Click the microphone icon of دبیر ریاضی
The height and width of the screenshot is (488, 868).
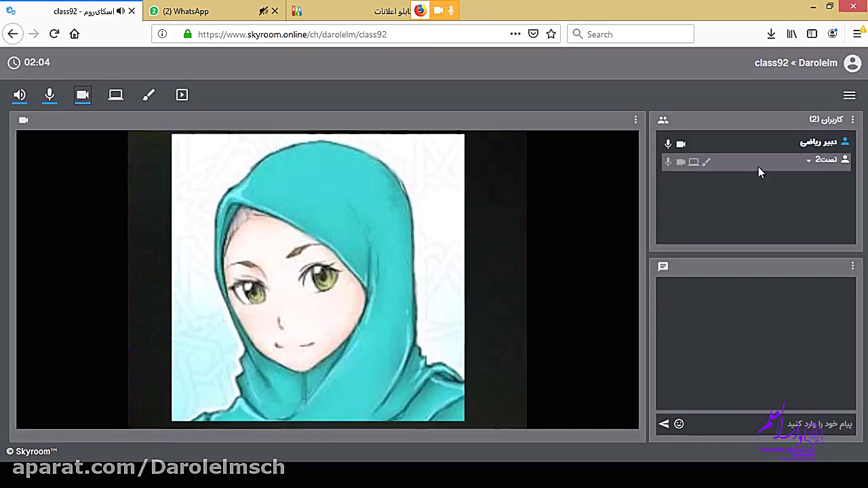668,144
